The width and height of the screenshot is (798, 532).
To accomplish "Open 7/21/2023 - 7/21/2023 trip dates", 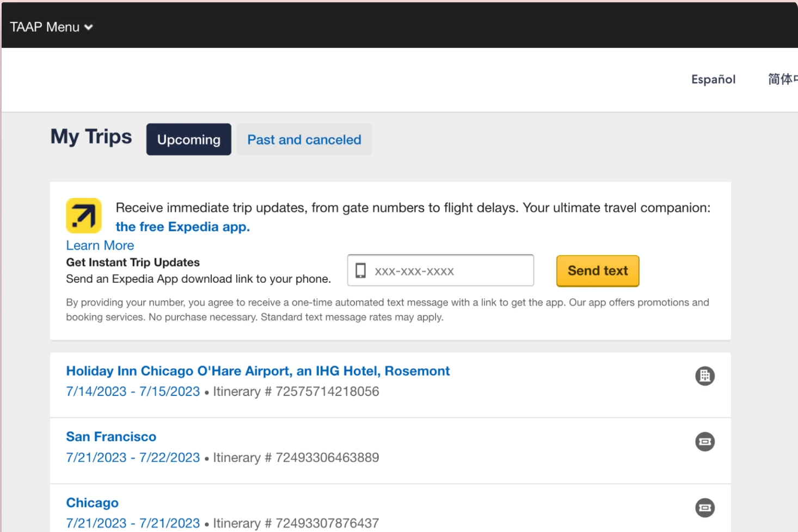I will click(133, 523).
